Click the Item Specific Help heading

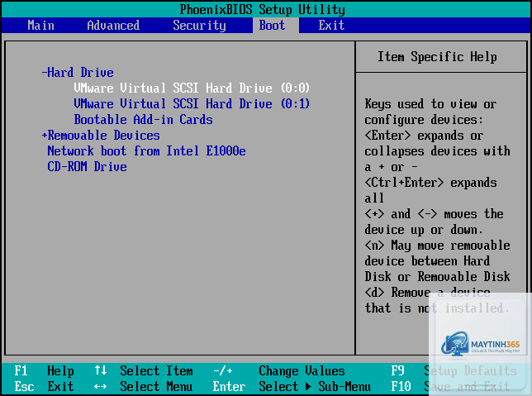point(437,57)
